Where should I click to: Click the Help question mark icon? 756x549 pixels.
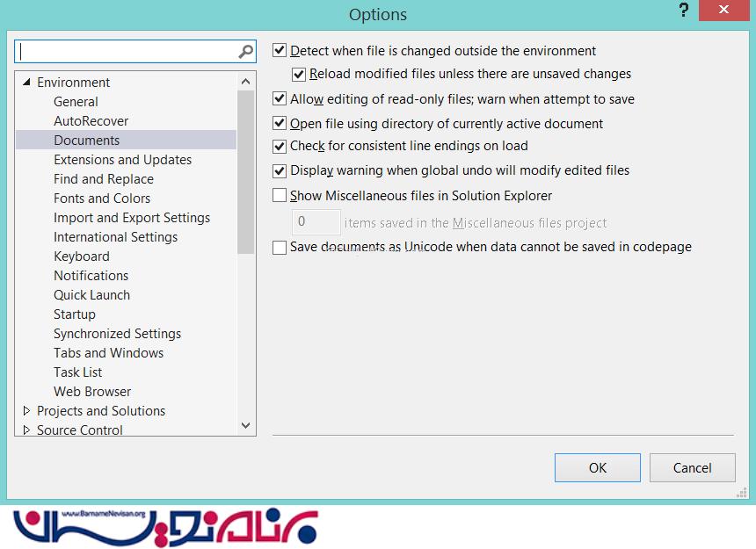coord(683,11)
